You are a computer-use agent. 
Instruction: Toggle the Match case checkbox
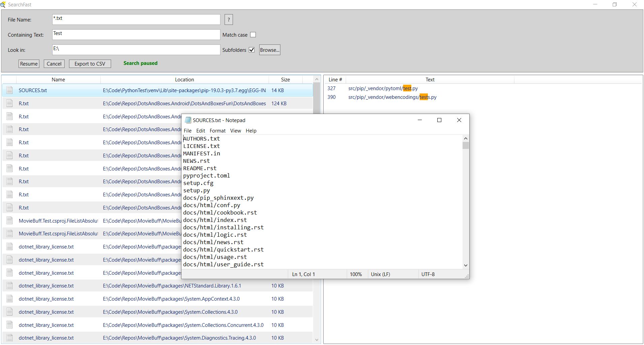coord(253,35)
